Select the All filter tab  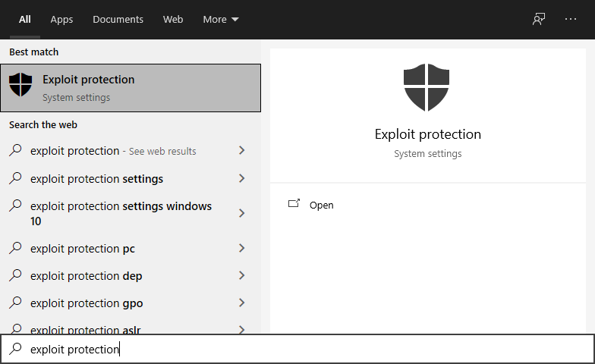[25, 19]
